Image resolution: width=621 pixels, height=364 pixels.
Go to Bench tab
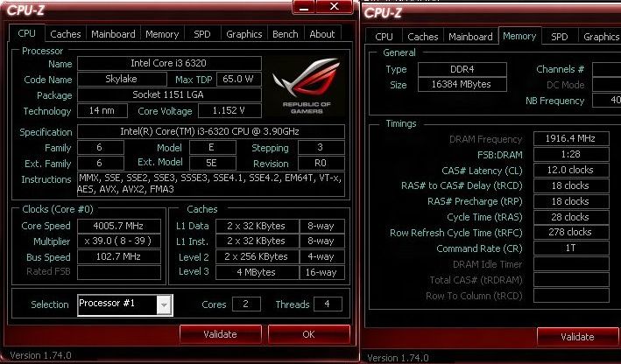(285, 34)
